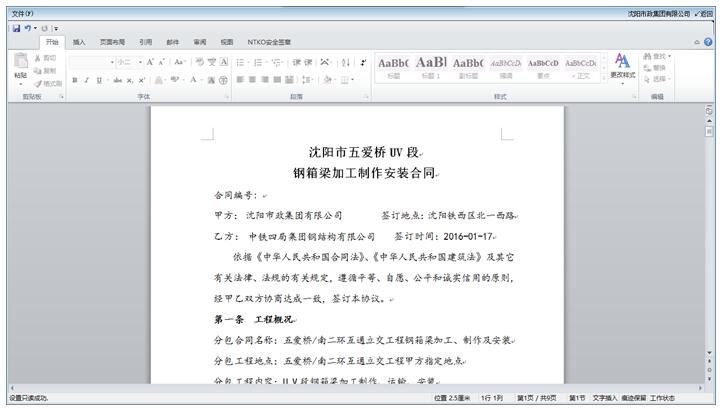This screenshot has width=723, height=413.
Task: Click the Format Painter (格式刷) icon
Action: tap(38, 83)
